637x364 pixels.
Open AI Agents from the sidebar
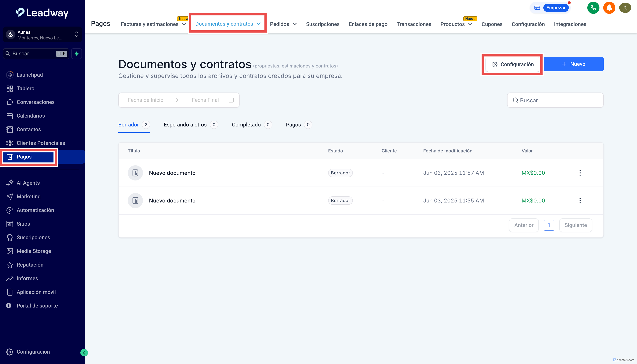tap(28, 183)
